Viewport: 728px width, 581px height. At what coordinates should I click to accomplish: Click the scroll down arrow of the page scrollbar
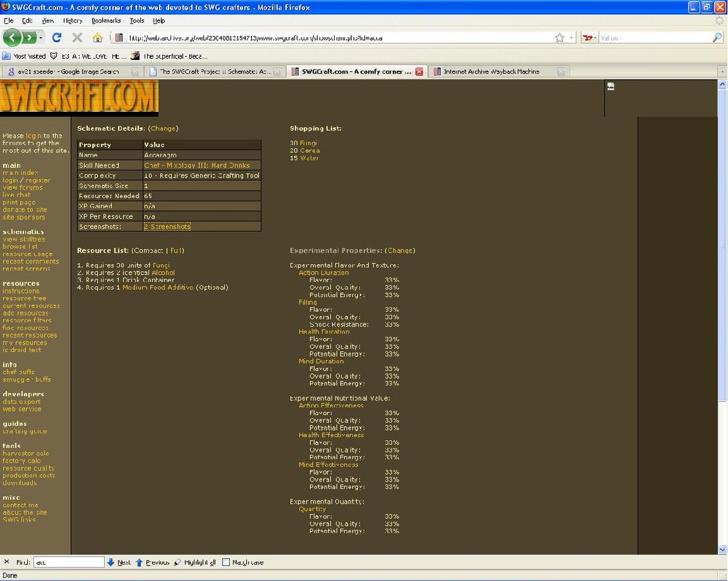pos(722,549)
